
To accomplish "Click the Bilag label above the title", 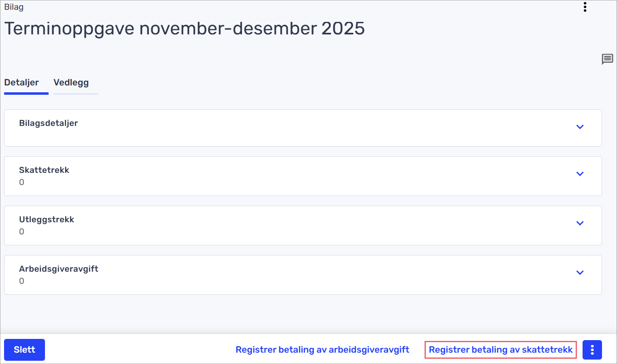I will click(x=14, y=7).
